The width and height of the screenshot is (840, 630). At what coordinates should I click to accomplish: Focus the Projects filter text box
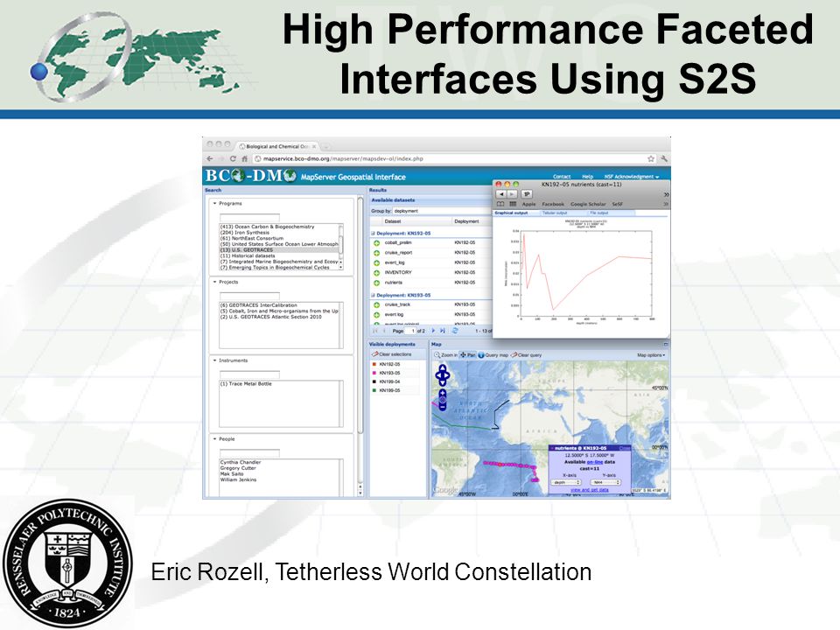point(249,296)
